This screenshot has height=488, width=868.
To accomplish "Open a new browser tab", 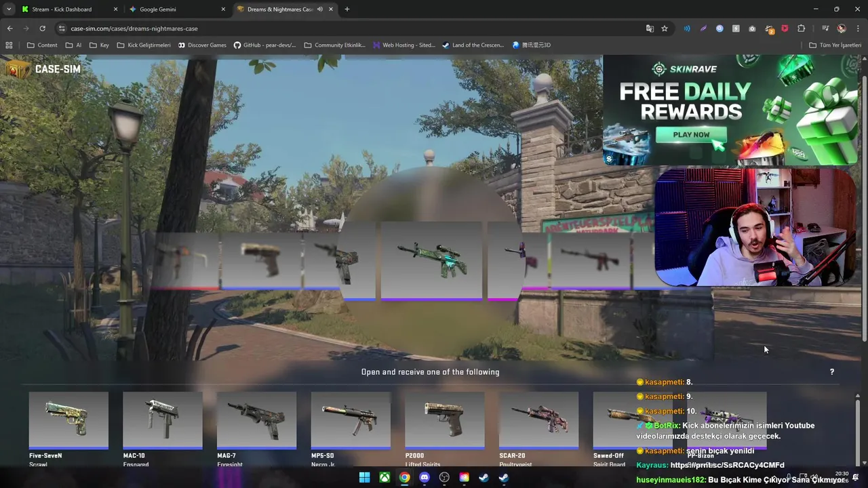I will point(347,9).
